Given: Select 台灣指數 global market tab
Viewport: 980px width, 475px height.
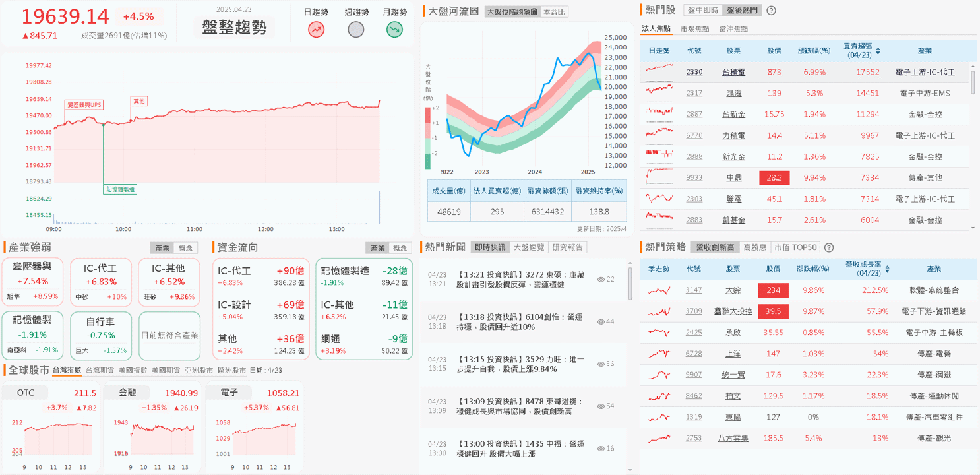Looking at the screenshot, I should click(67, 371).
